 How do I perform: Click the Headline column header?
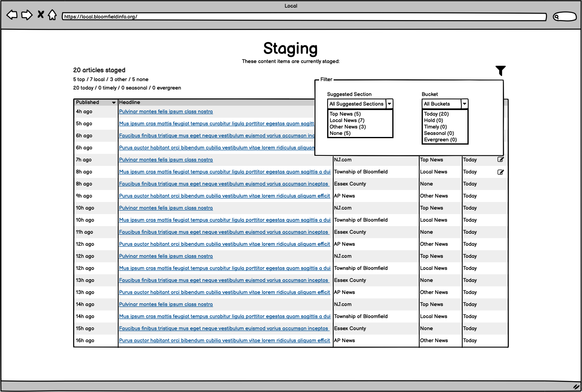[129, 102]
